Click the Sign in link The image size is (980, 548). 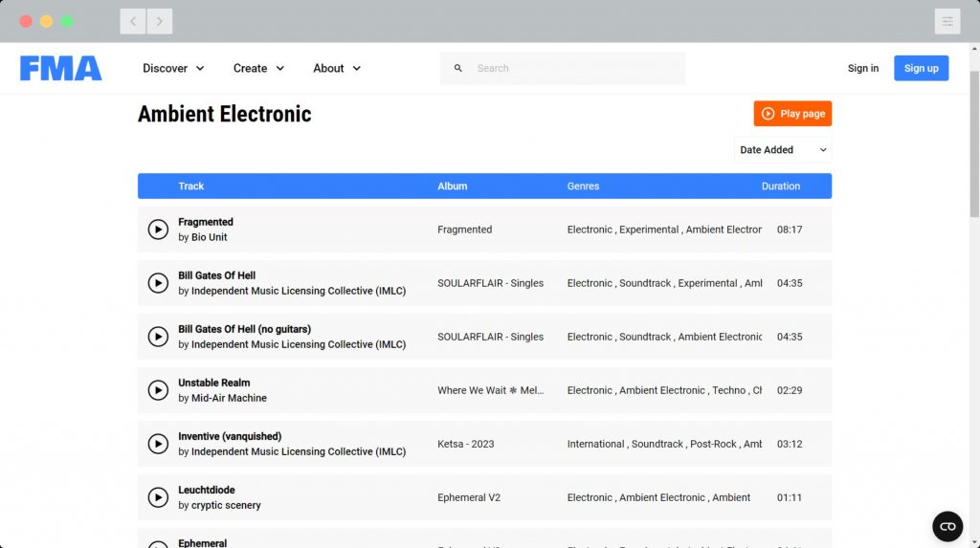(x=862, y=69)
